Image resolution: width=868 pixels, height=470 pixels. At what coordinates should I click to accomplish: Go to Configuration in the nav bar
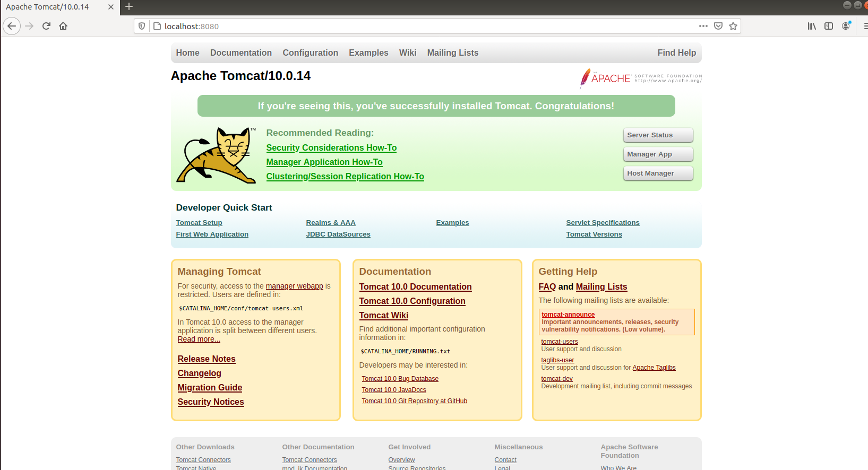311,53
